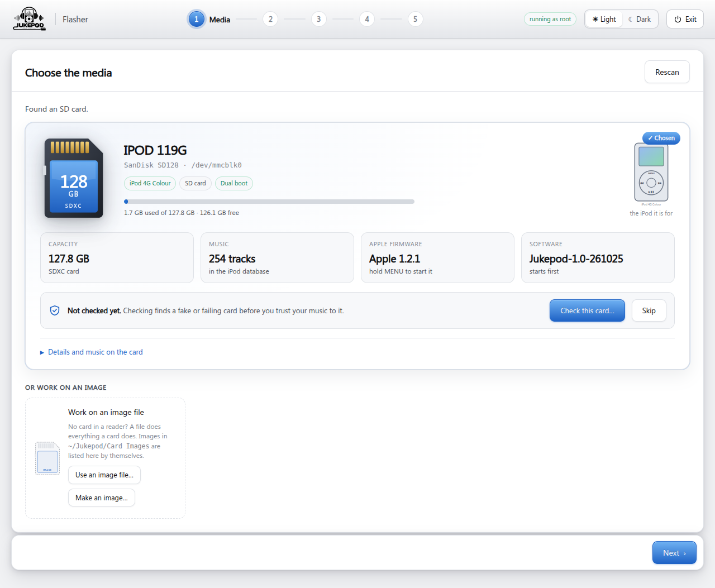Click the SD card tag

(196, 183)
